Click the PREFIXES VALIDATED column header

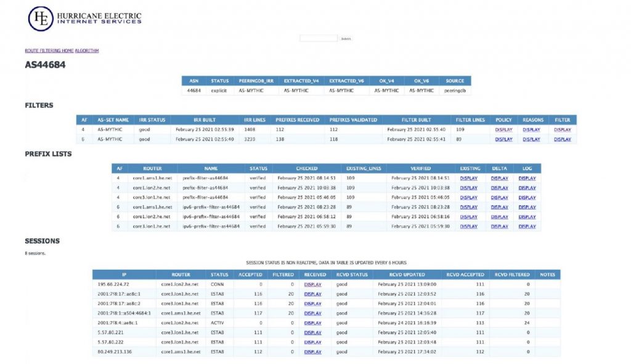[x=353, y=120]
